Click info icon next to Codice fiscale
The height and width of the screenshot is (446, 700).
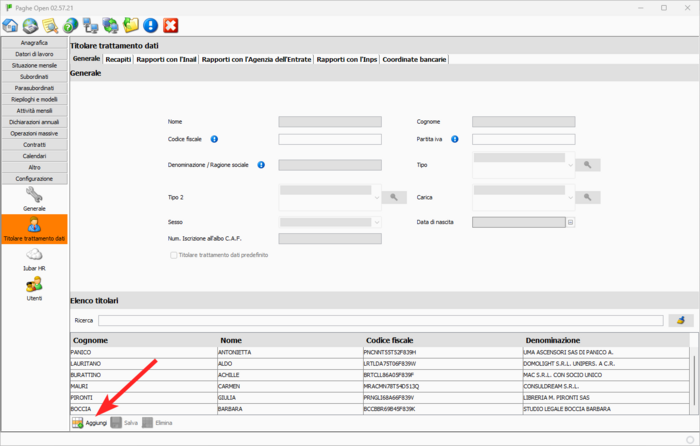coord(215,139)
